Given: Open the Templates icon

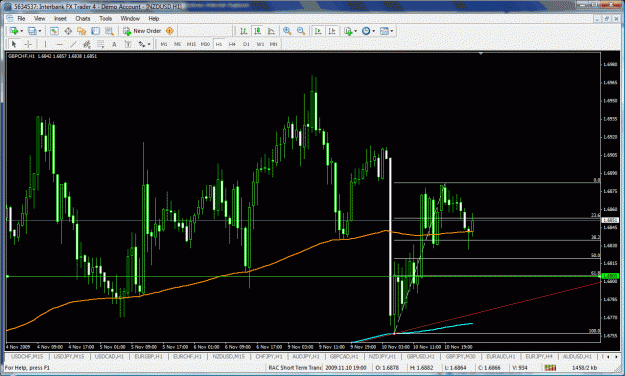Looking at the screenshot, I should click(x=384, y=31).
